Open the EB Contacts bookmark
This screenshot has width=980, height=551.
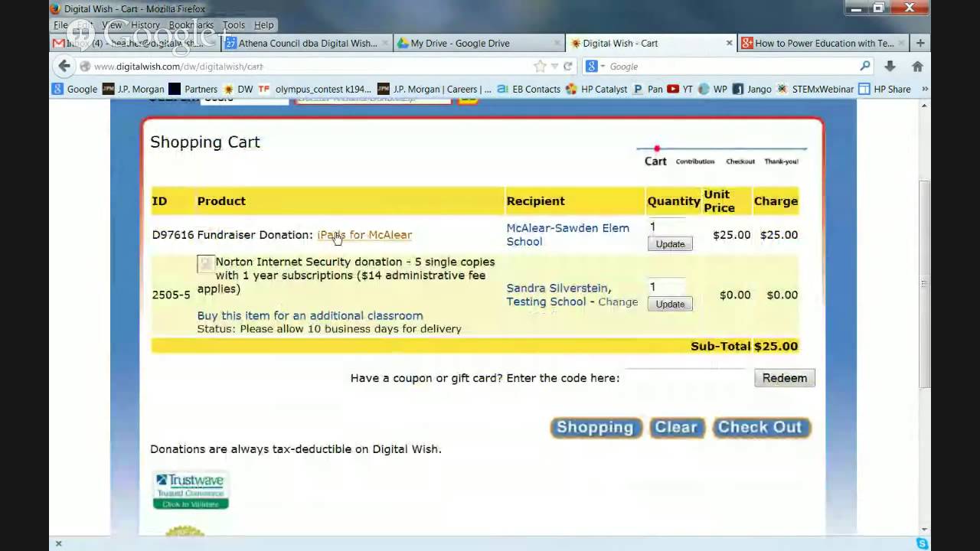[528, 89]
